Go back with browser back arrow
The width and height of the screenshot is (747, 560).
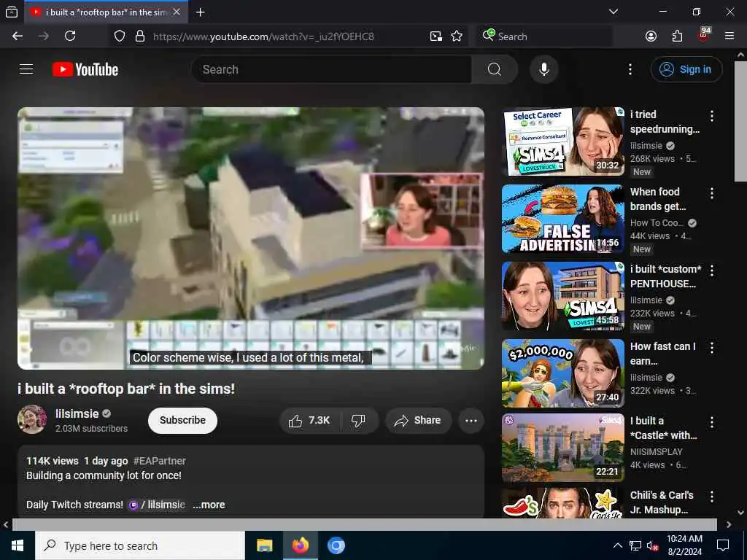point(18,36)
